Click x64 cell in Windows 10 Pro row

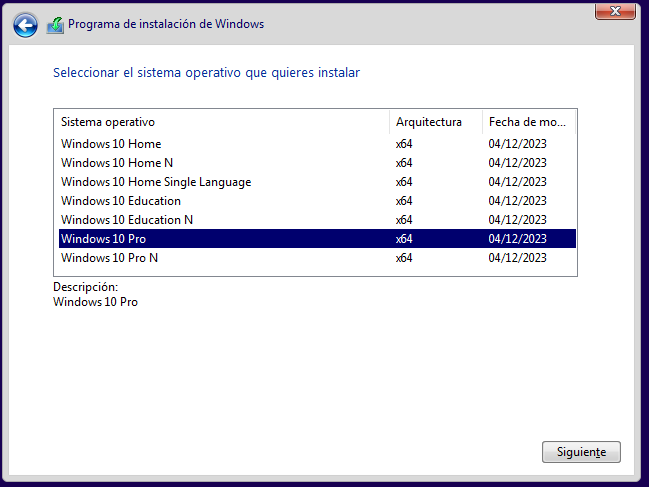point(404,239)
